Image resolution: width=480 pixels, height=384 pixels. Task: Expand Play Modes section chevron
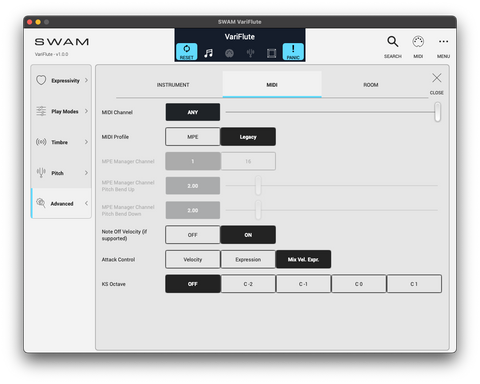click(x=86, y=111)
